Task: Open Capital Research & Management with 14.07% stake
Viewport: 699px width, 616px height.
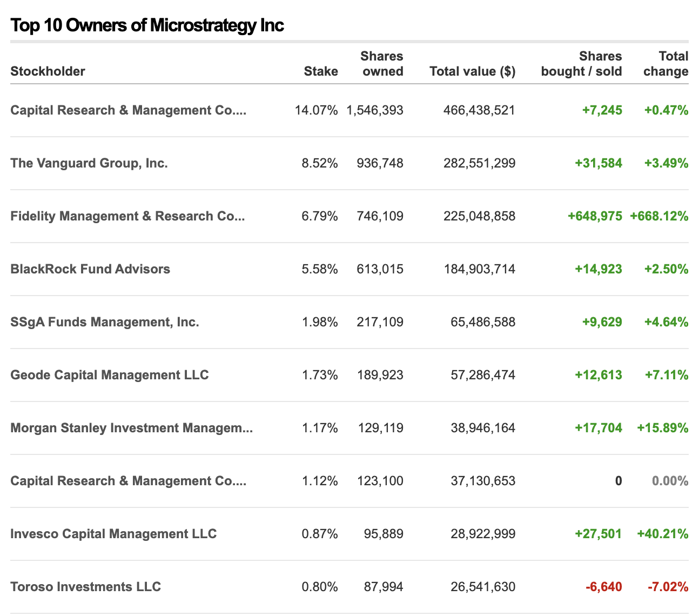Action: point(128,110)
